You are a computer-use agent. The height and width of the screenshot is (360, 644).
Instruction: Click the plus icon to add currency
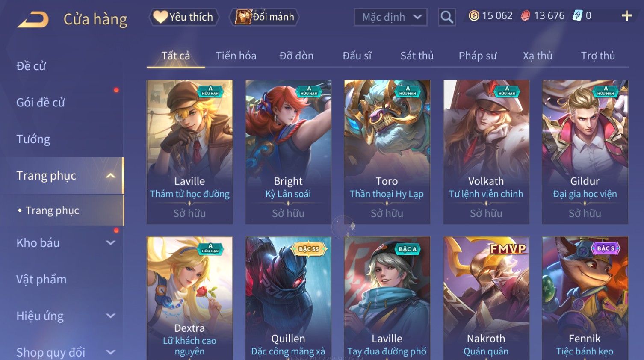pyautogui.click(x=626, y=16)
